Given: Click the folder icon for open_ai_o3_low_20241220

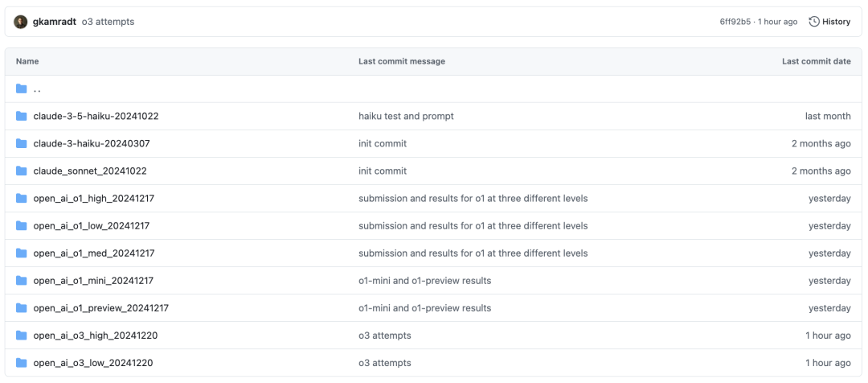Looking at the screenshot, I should 22,363.
